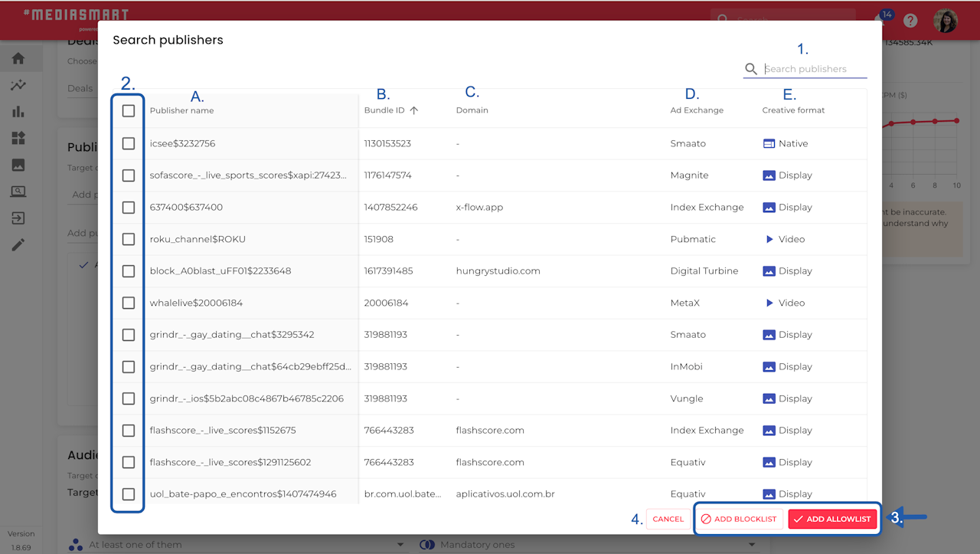Sort by Ad Exchange column header
The height and width of the screenshot is (554, 980).
tap(696, 110)
